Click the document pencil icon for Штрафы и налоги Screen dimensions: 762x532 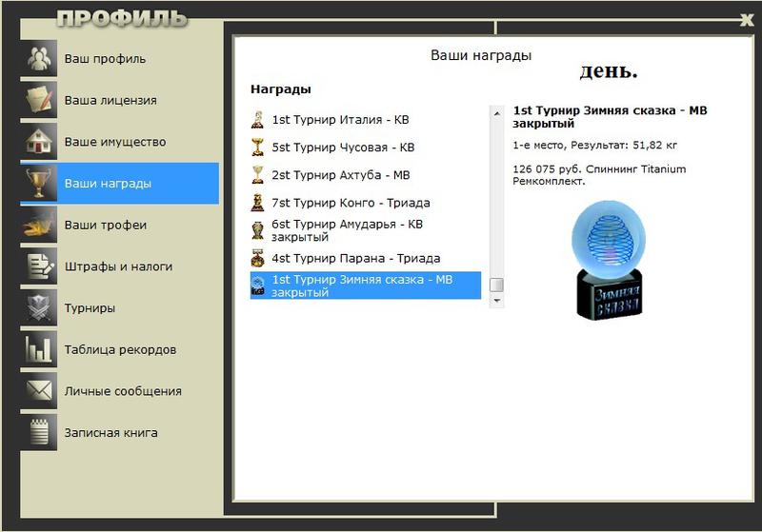39,266
